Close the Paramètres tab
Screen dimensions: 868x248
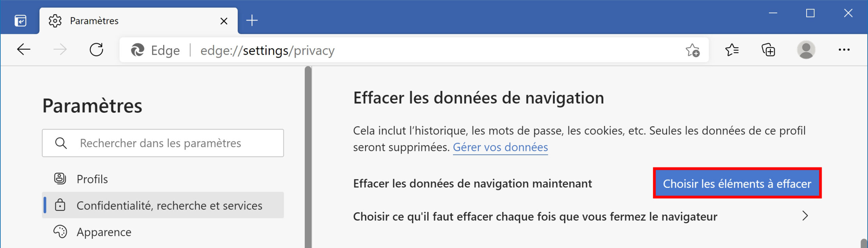click(x=224, y=21)
